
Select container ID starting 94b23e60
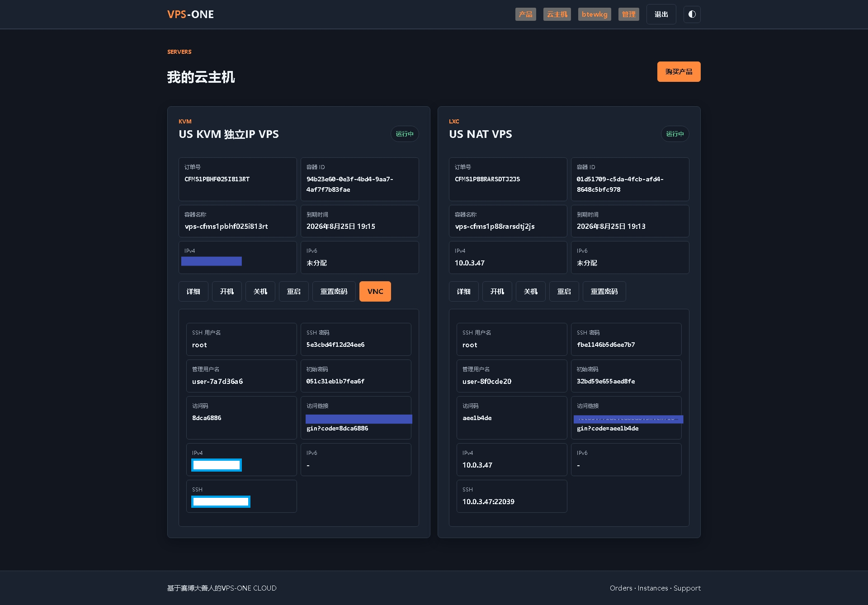350,184
